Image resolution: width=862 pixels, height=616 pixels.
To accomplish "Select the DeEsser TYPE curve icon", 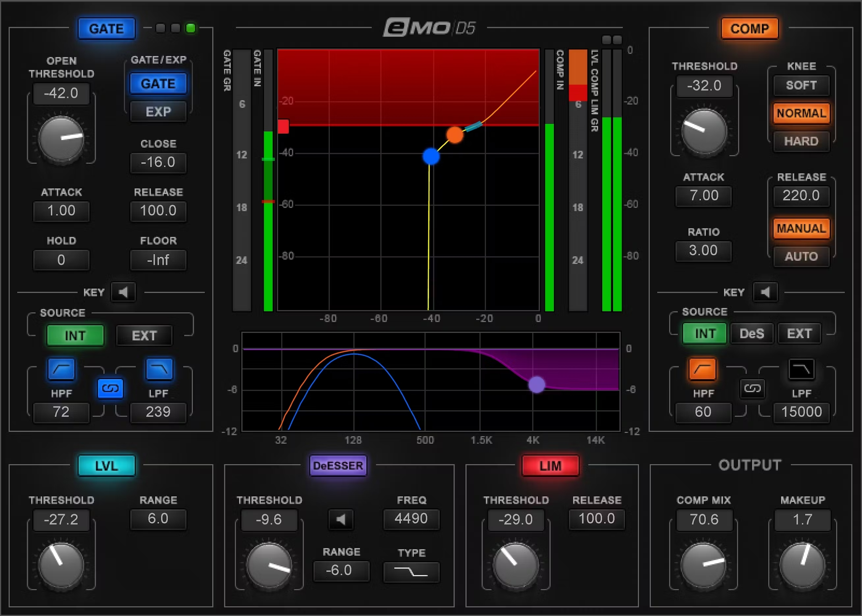I will point(411,571).
